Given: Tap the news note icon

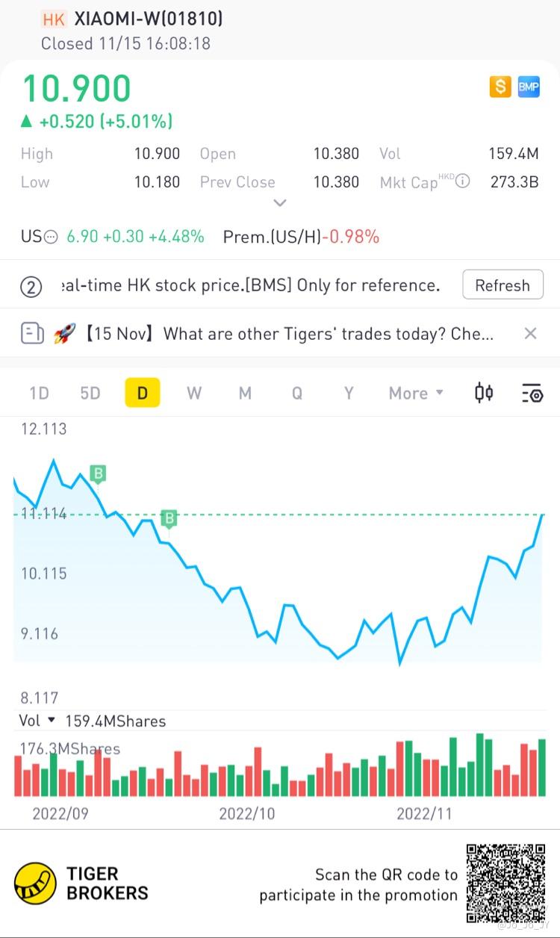Looking at the screenshot, I should tap(32, 333).
